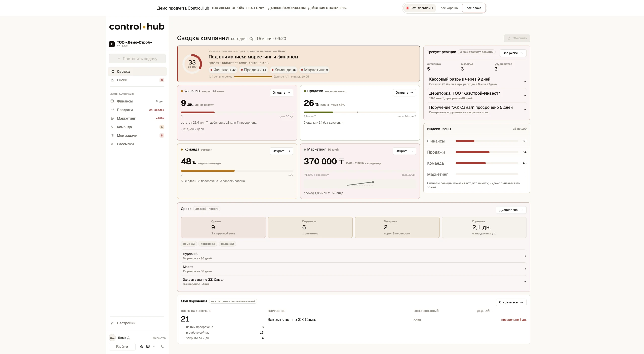644x354 pixels.
Task: Open Поручение ЖК Самал просрочено risk
Action: pos(477,110)
